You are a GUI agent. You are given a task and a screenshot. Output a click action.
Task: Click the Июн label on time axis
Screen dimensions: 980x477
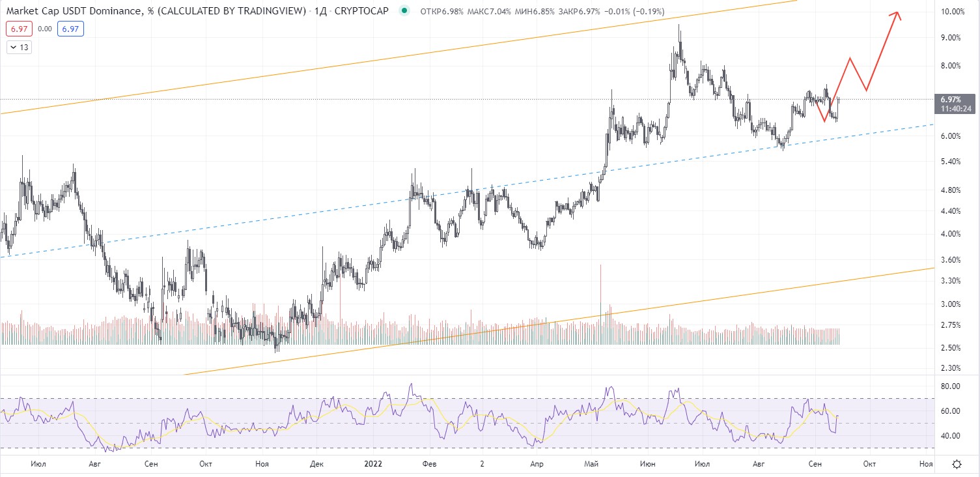648,464
